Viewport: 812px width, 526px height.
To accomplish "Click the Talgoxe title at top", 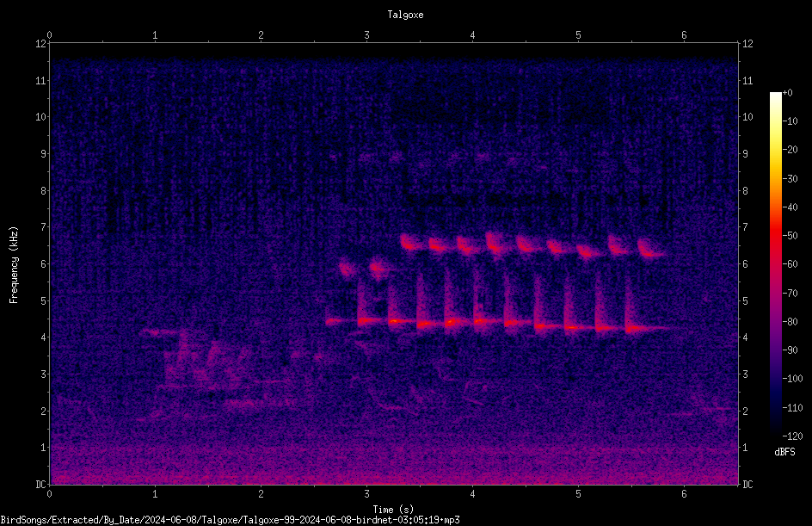I will point(405,15).
